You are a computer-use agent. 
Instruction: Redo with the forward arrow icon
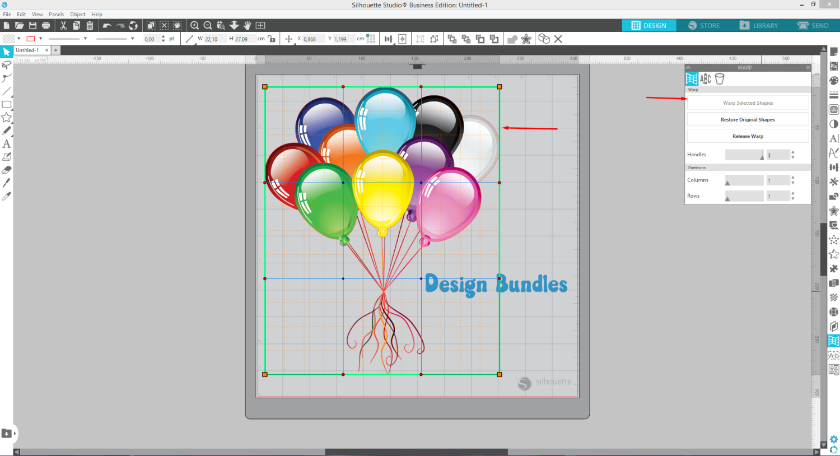pyautogui.click(x=121, y=25)
